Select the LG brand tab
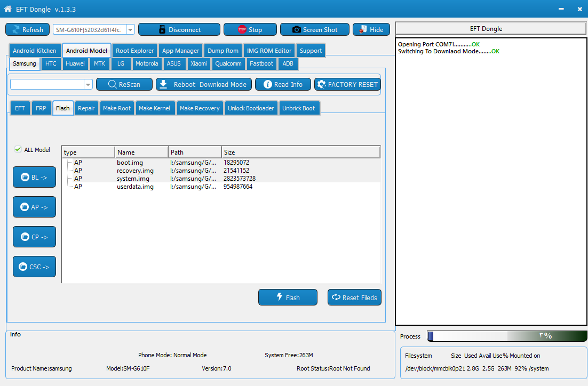The image size is (588, 386). tap(121, 63)
